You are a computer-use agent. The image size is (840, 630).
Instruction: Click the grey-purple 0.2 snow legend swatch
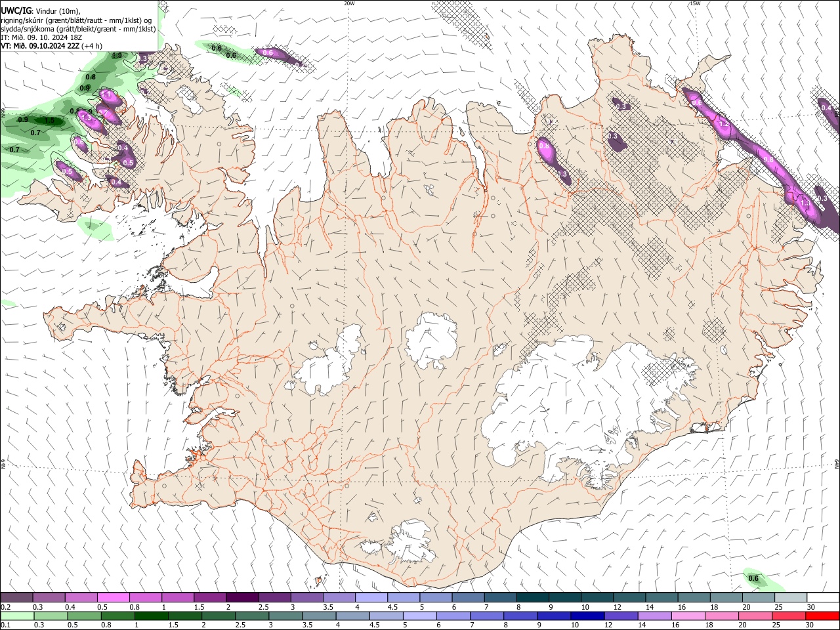point(16,598)
